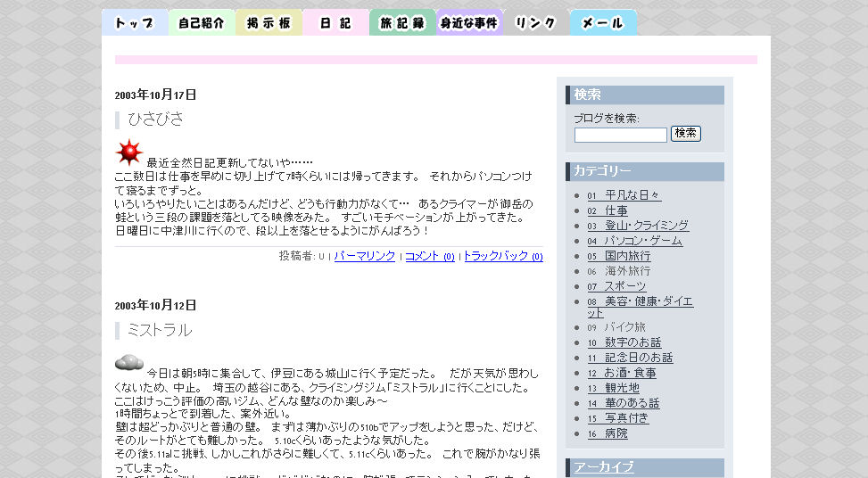Switch to the 掲示板 tab
Viewport: 868px width, 478px height.
(269, 23)
